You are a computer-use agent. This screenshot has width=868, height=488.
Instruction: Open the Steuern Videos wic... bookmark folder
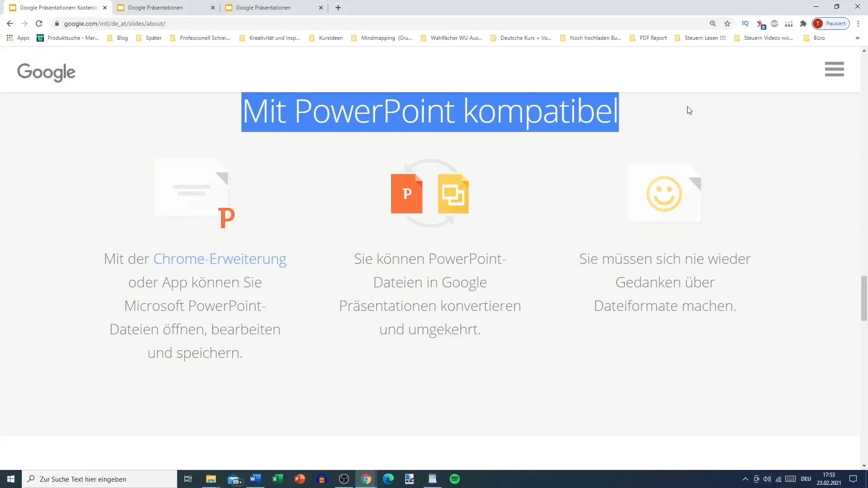click(x=764, y=38)
